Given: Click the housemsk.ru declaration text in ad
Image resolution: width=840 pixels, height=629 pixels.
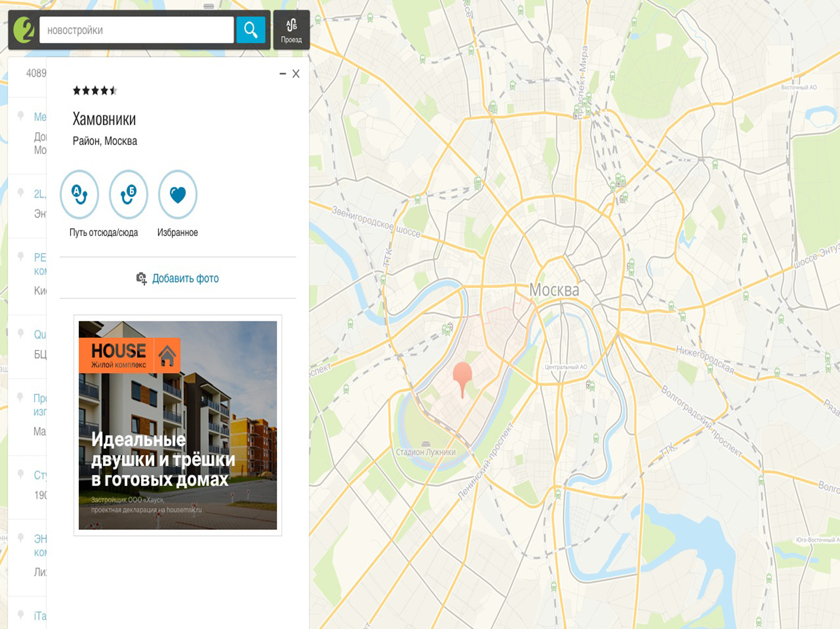Looking at the screenshot, I should [x=147, y=510].
